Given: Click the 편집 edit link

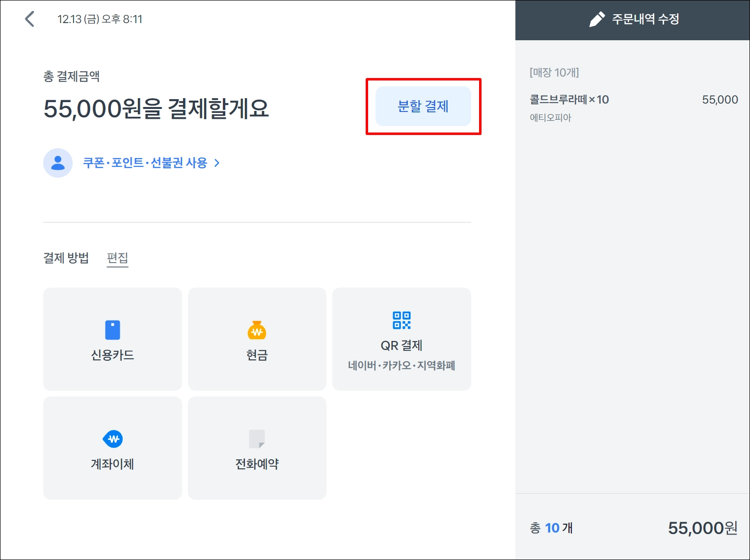Looking at the screenshot, I should pos(117,258).
